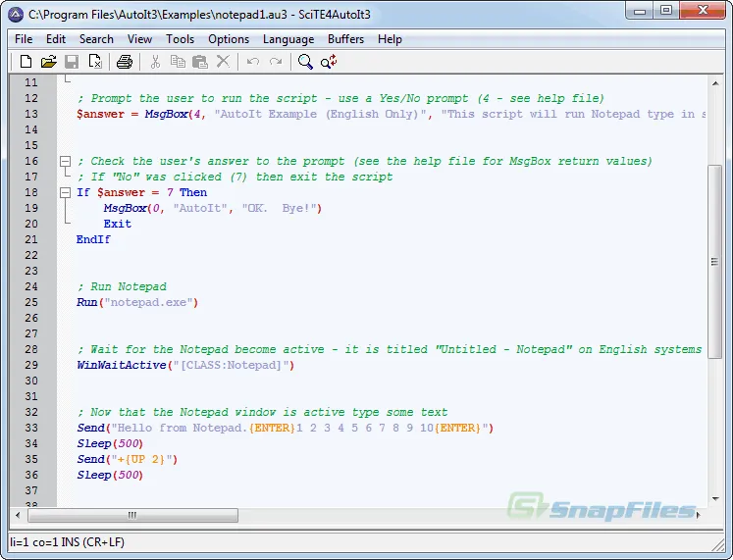Click the comment on line 17 about No
733x560 pixels.
point(236,177)
